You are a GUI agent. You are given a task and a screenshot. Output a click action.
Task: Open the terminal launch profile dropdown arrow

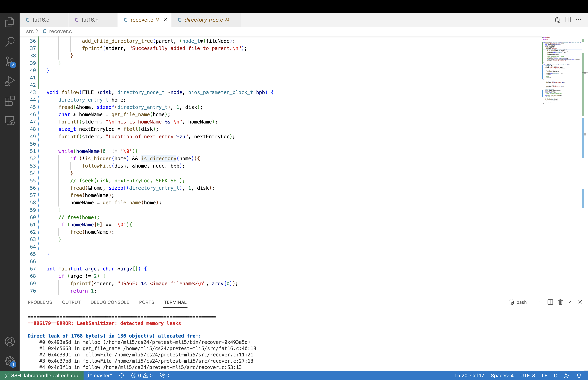coord(541,302)
